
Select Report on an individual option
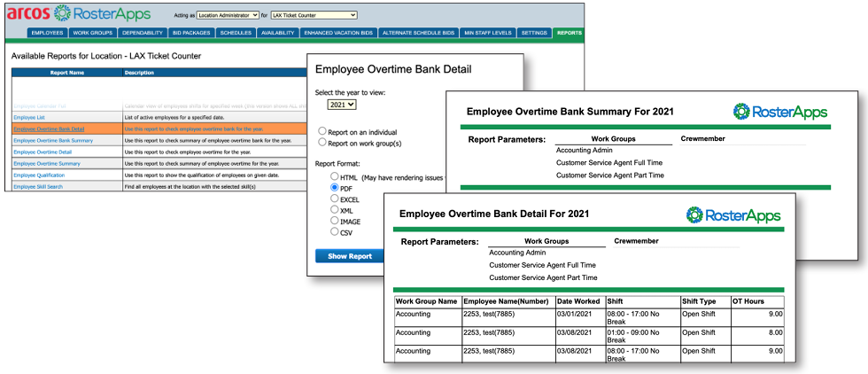(x=322, y=132)
